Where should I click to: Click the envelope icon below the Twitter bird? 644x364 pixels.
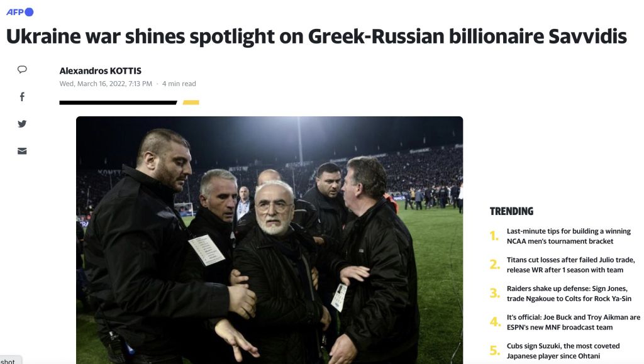(22, 150)
